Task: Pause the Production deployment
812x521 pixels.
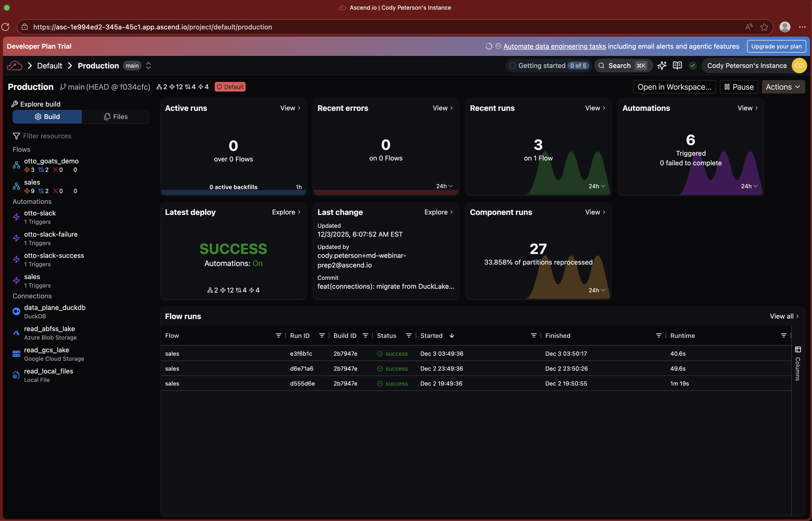Action: [x=739, y=87]
